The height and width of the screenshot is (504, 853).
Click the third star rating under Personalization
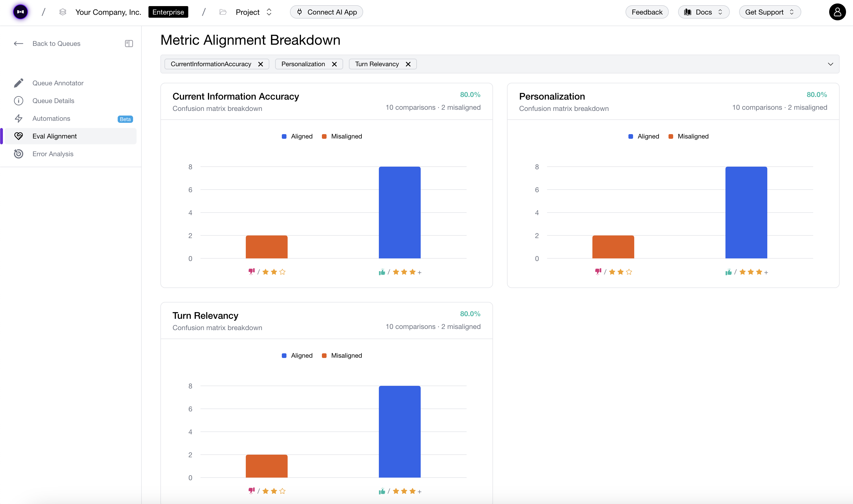click(x=629, y=272)
